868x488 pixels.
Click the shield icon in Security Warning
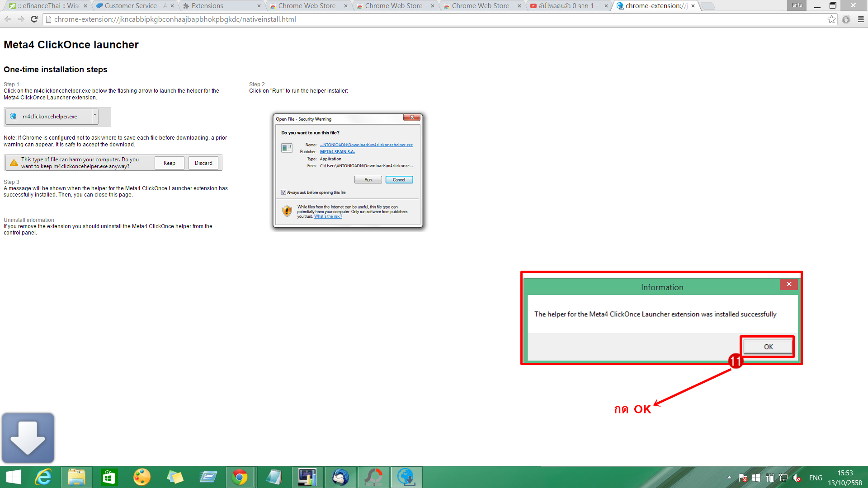pyautogui.click(x=287, y=211)
